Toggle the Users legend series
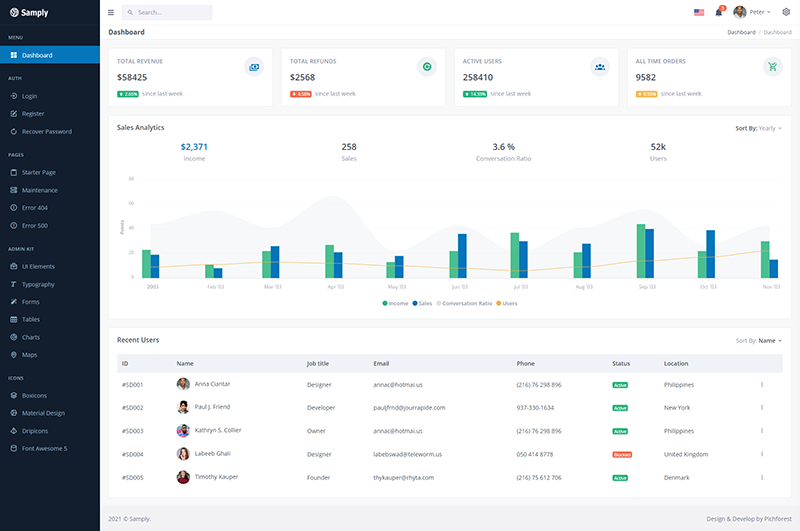 [x=507, y=304]
